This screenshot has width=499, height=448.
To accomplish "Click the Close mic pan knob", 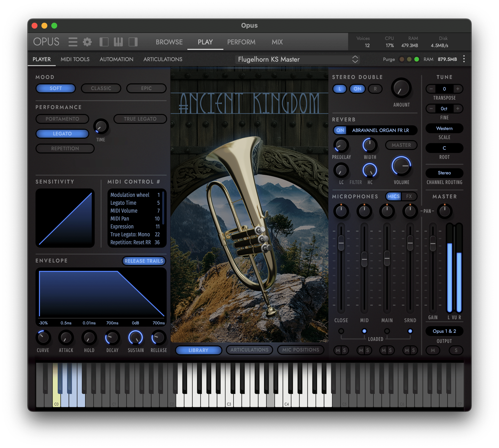I will (x=341, y=211).
